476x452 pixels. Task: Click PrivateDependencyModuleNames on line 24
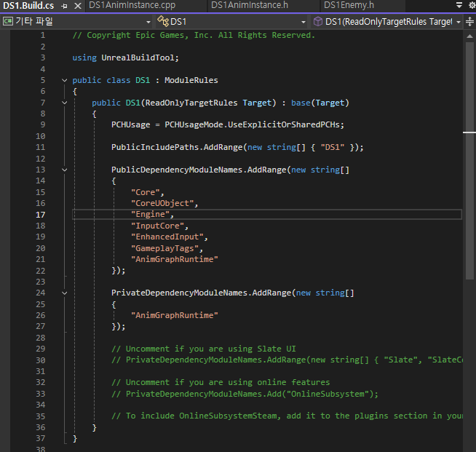click(179, 293)
